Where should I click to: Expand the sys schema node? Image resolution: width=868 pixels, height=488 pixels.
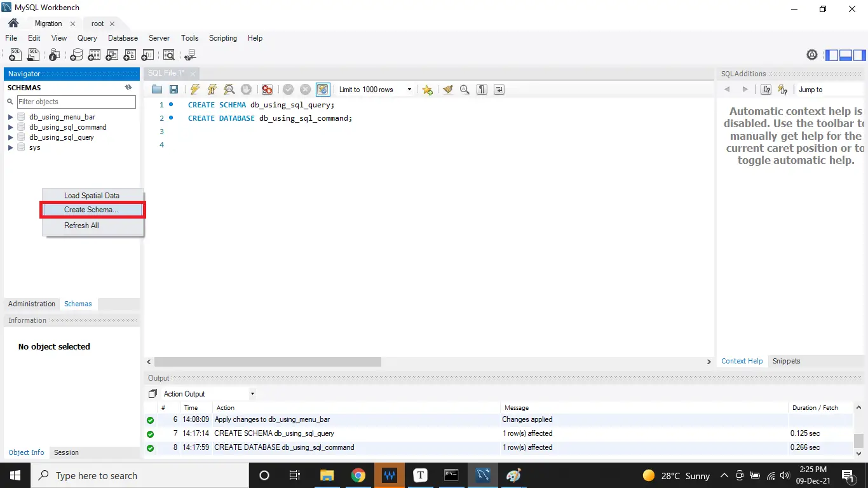tap(11, 147)
